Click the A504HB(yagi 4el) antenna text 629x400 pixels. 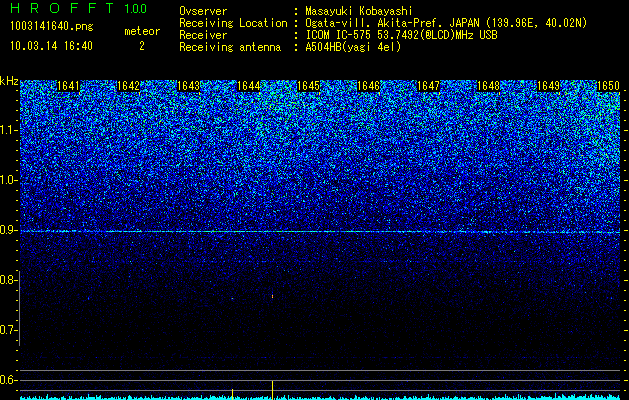click(x=353, y=47)
